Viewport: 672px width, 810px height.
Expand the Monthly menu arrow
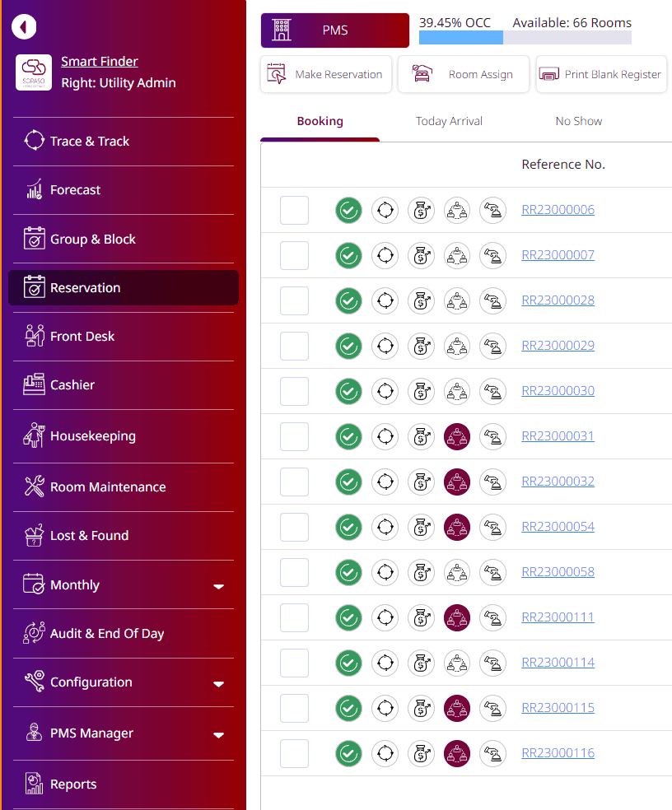tap(219, 586)
